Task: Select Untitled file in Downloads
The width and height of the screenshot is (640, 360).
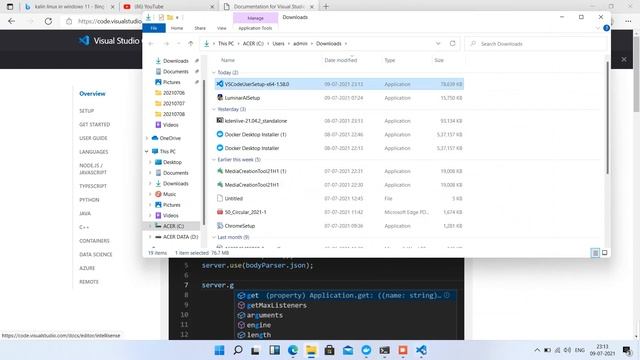Action: click(339, 198)
